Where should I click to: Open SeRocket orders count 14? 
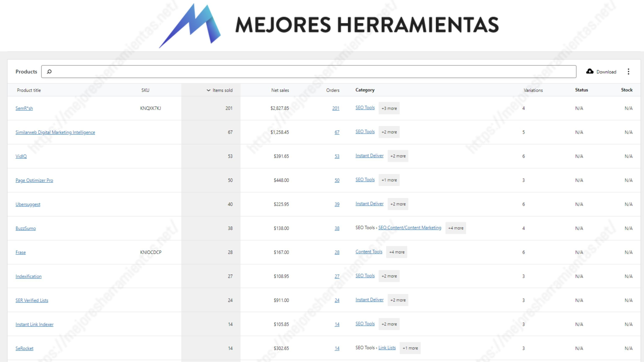click(x=337, y=348)
